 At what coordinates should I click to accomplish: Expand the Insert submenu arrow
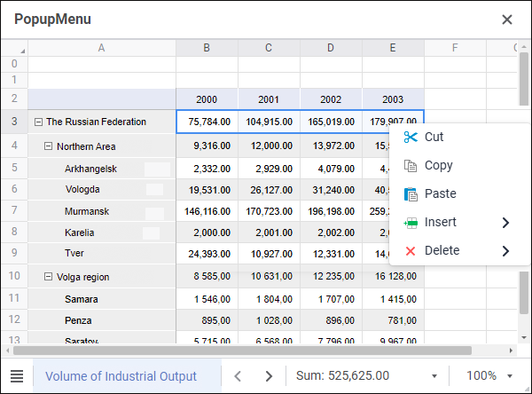tap(505, 222)
